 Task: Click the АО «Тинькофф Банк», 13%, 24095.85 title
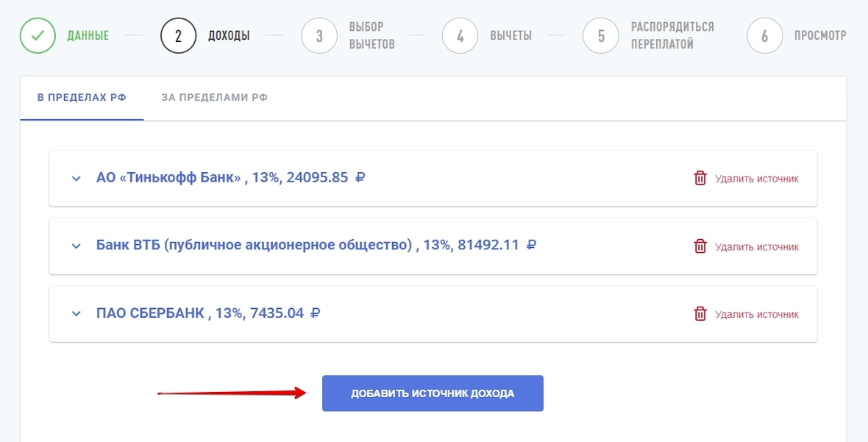(x=230, y=177)
